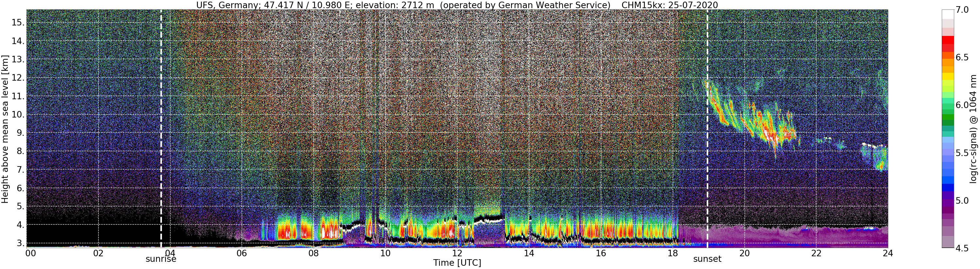980x269 pixels.
Task: Click the "sunrise" label below the time axis
Action: coord(161,259)
